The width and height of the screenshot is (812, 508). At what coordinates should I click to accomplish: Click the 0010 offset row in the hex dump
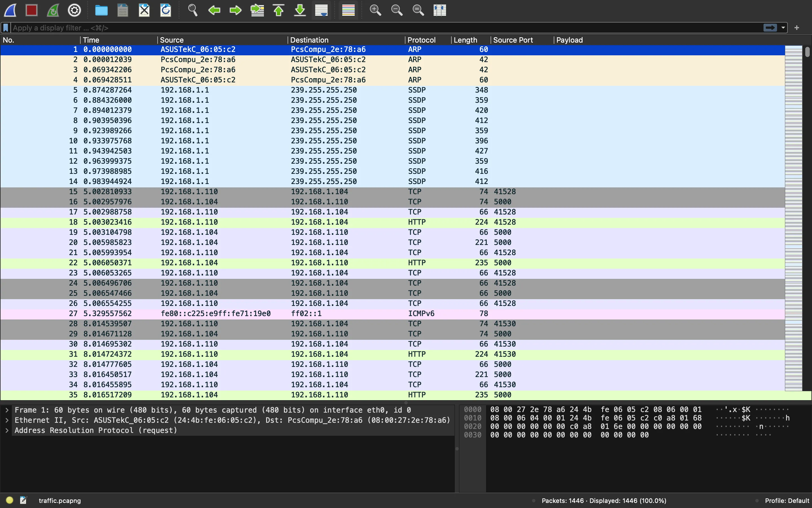coord(473,418)
